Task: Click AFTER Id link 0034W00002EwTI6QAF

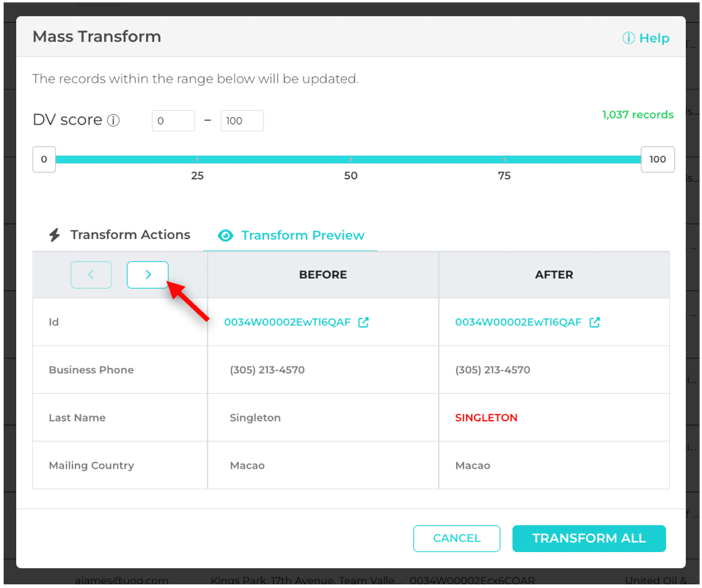Action: pyautogui.click(x=519, y=322)
